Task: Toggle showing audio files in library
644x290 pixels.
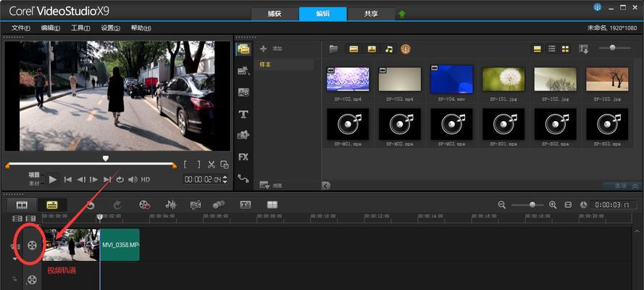Action: (388, 49)
